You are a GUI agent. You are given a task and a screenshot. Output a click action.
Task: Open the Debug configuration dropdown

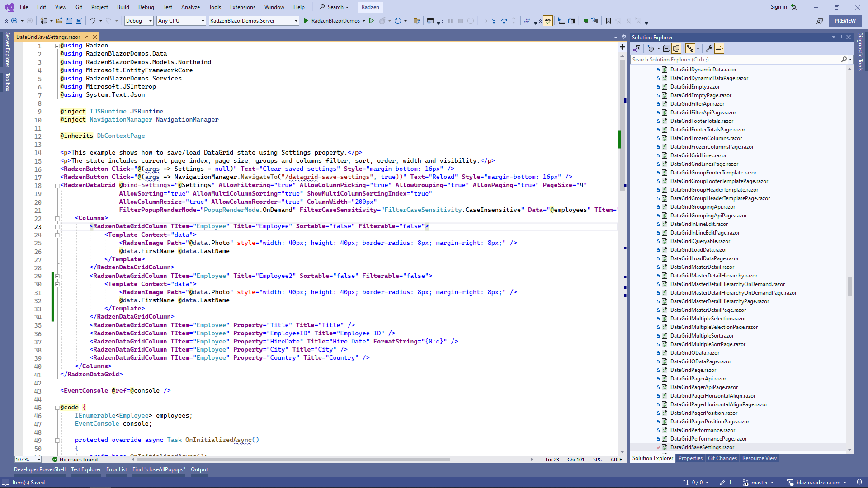[139, 21]
